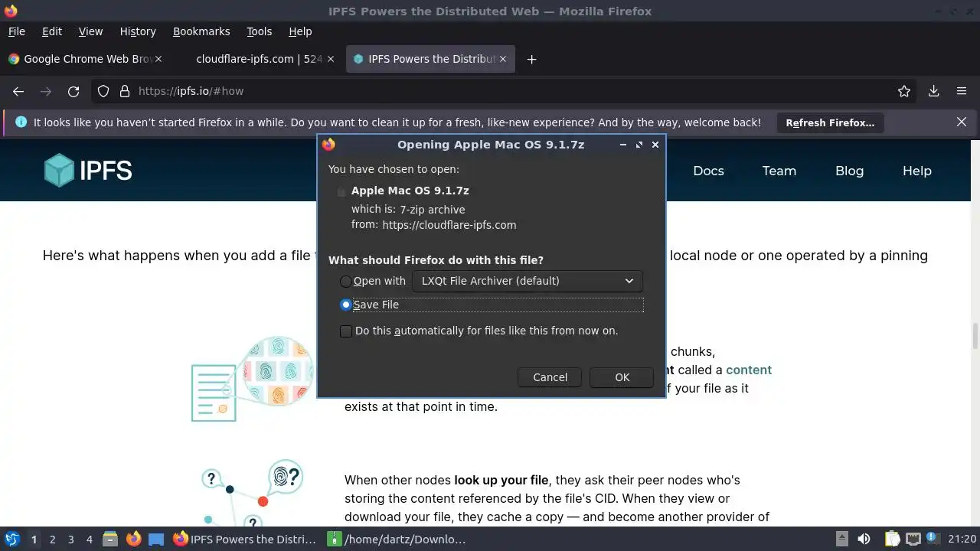Open the clipboard manager tray icon
The height and width of the screenshot is (551, 980).
(892, 539)
